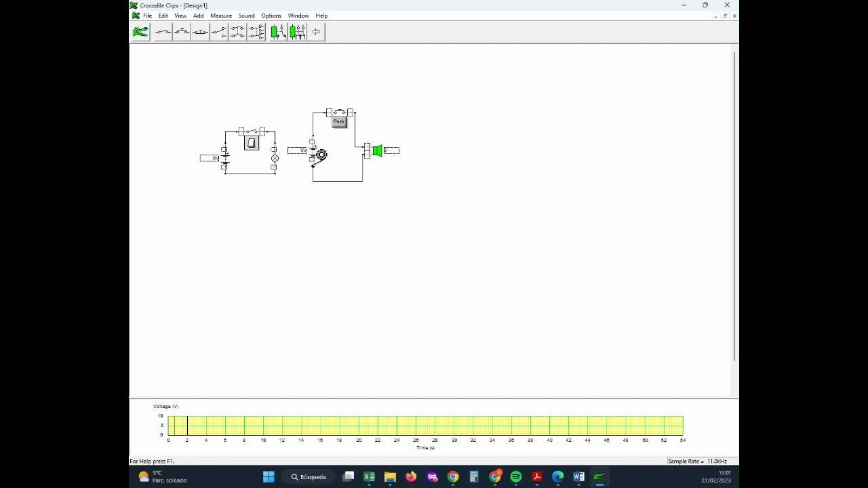Click the green crocodile toolbar button
The height and width of the screenshot is (488, 868).
pos(140,32)
